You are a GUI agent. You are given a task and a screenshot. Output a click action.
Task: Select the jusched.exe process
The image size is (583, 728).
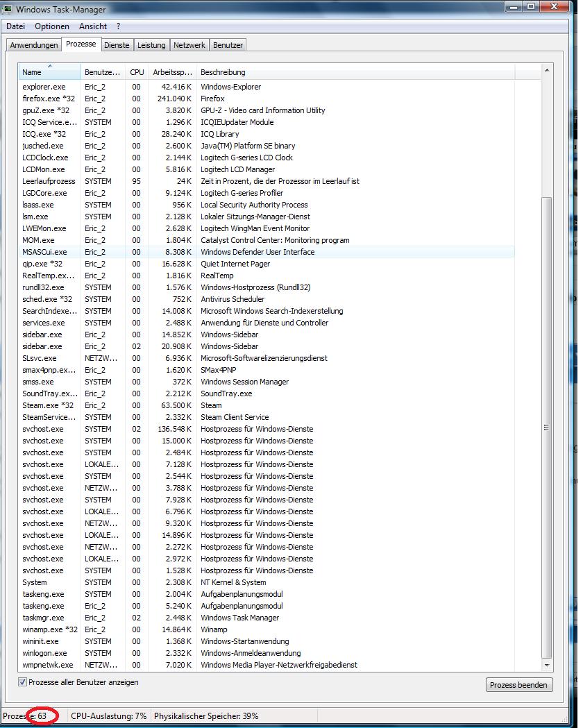pyautogui.click(x=267, y=146)
